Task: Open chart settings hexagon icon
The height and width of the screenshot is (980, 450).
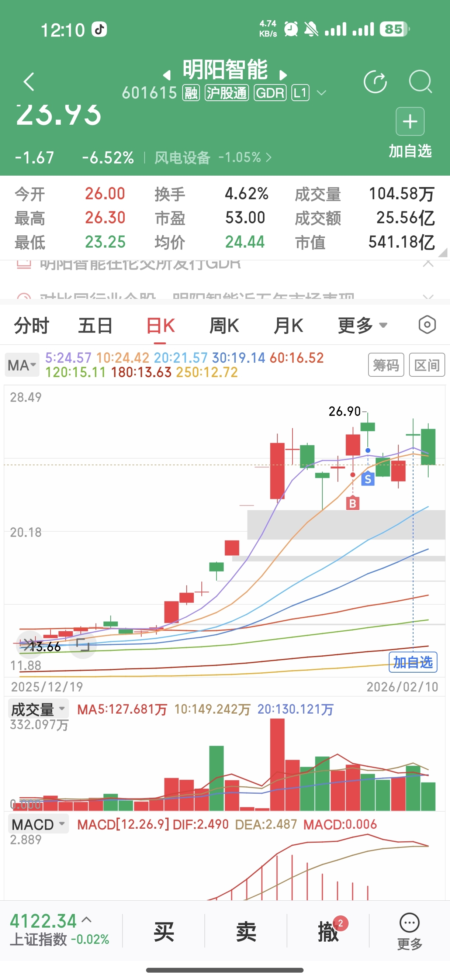Action: pos(427,325)
